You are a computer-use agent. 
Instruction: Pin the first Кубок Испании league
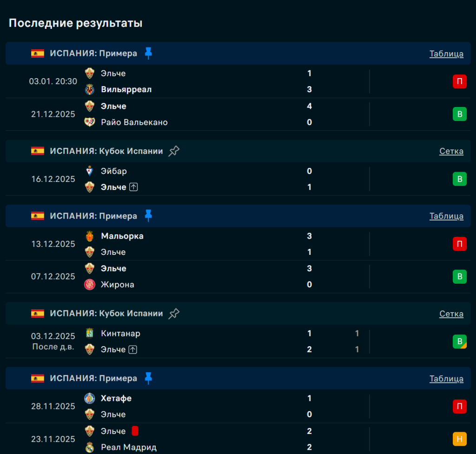click(174, 151)
